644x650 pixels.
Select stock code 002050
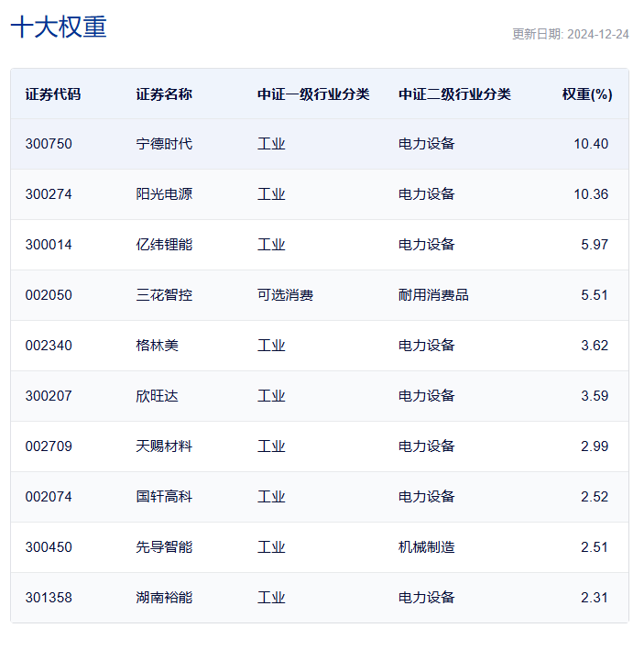49,295
